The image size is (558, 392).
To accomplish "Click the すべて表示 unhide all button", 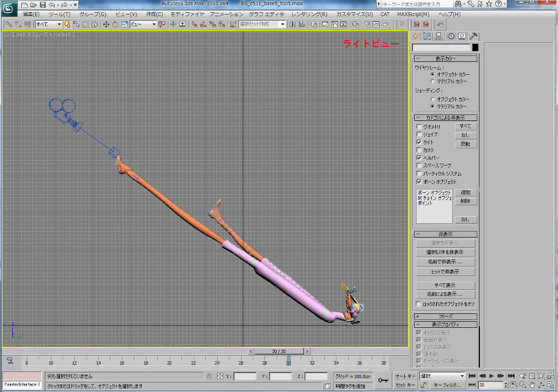I will (445, 285).
